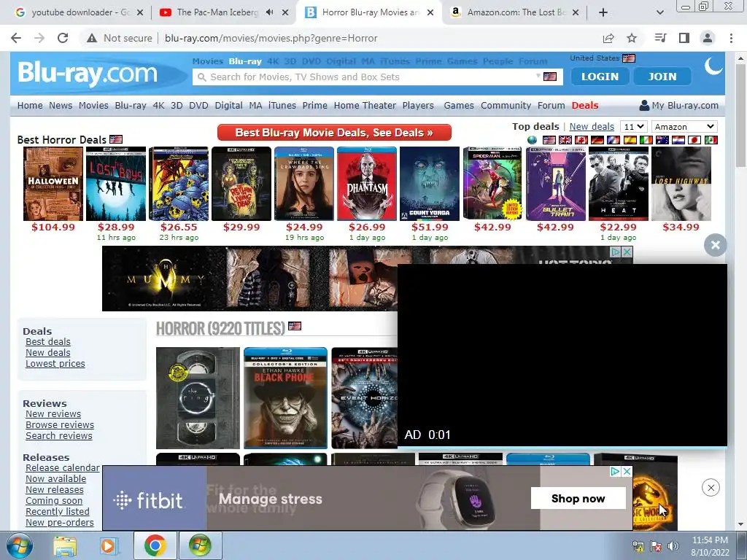Open the Halloween collection deal cover
Image resolution: width=747 pixels, height=560 pixels.
(x=53, y=183)
